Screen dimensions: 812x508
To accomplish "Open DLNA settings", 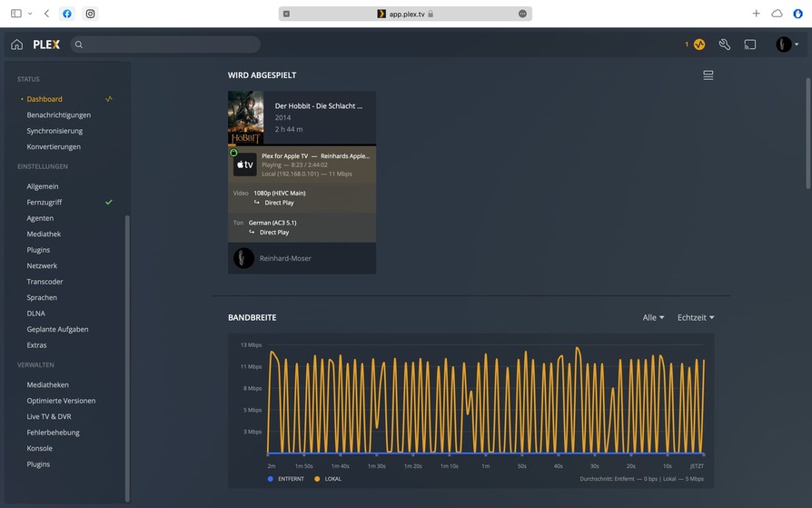I will click(35, 314).
